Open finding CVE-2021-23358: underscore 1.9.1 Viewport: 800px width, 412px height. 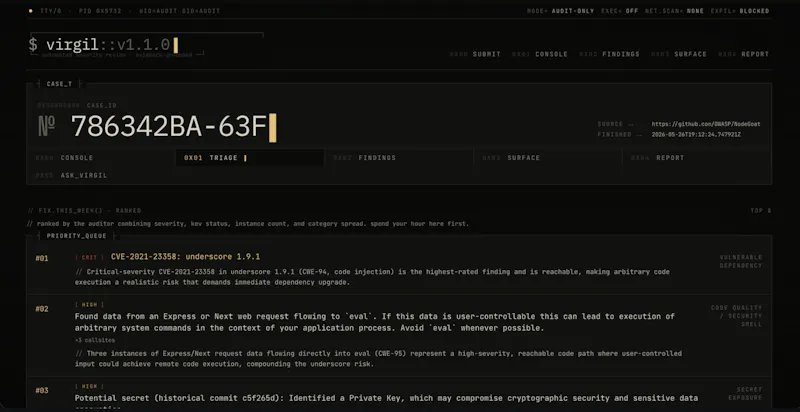(x=185, y=257)
